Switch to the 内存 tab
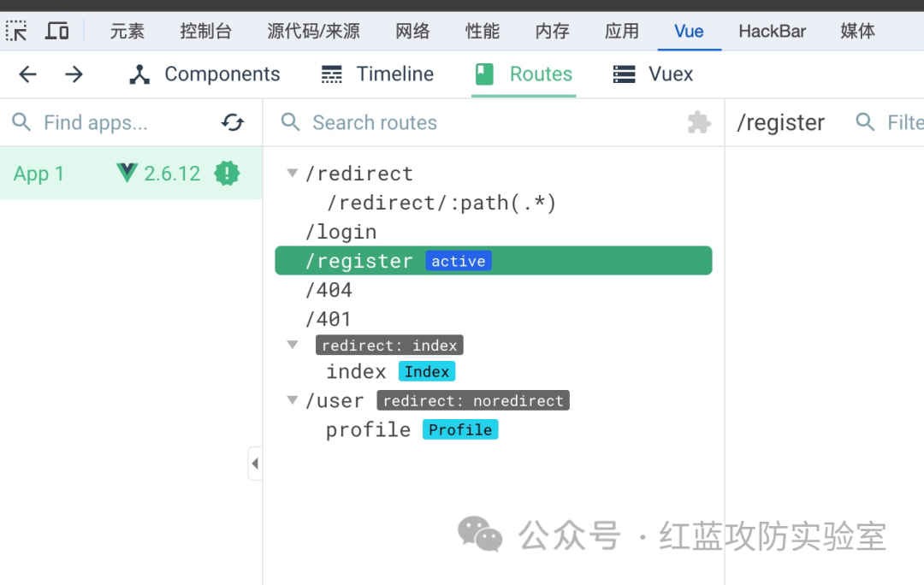924x585 pixels. (552, 31)
